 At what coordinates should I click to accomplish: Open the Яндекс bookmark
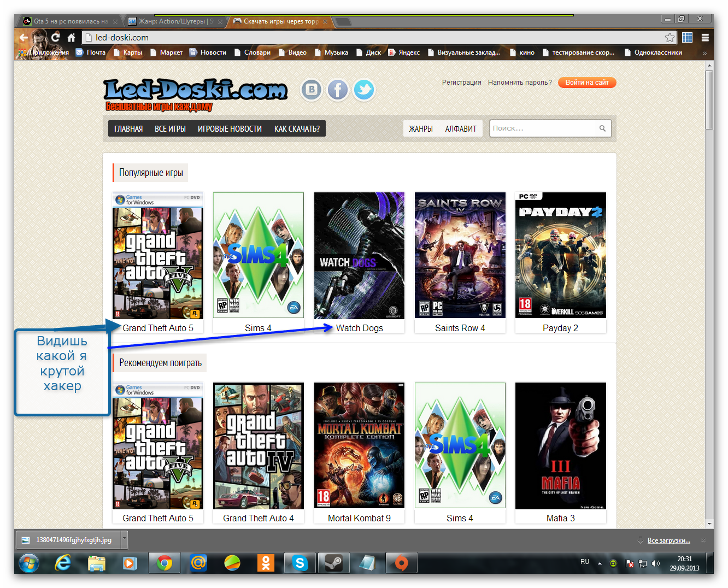coord(404,52)
